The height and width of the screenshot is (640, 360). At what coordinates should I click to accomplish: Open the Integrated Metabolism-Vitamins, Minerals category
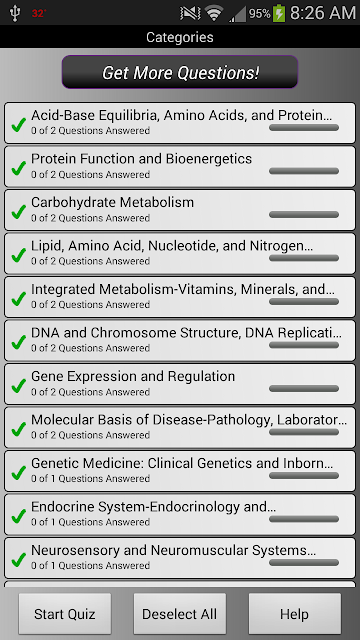click(x=180, y=297)
